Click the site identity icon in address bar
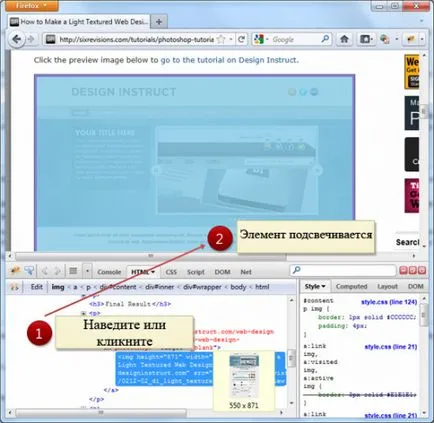 (x=50, y=39)
